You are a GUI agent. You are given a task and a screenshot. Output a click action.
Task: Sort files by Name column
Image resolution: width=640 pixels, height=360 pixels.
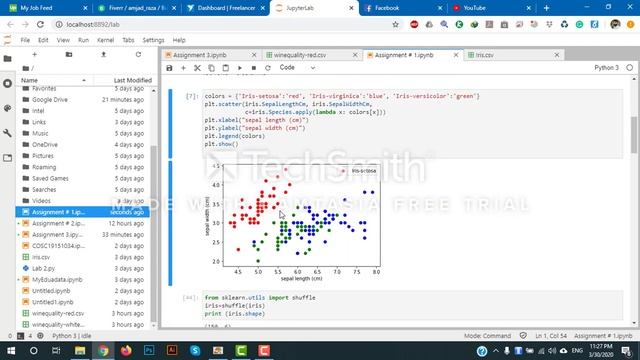53,80
